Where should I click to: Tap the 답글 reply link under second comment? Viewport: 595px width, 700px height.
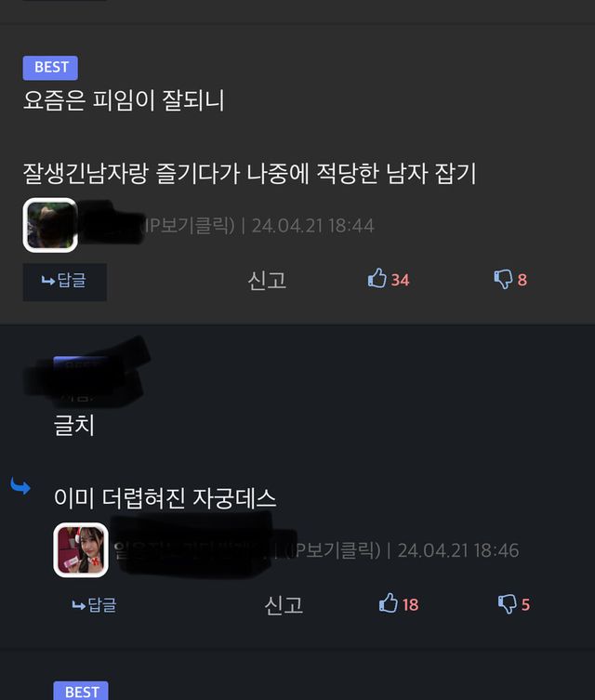tap(94, 605)
